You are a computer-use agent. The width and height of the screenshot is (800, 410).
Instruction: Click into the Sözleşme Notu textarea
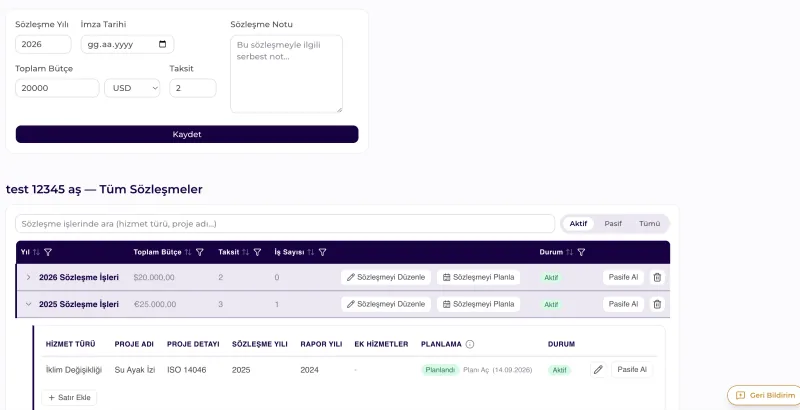(x=286, y=74)
